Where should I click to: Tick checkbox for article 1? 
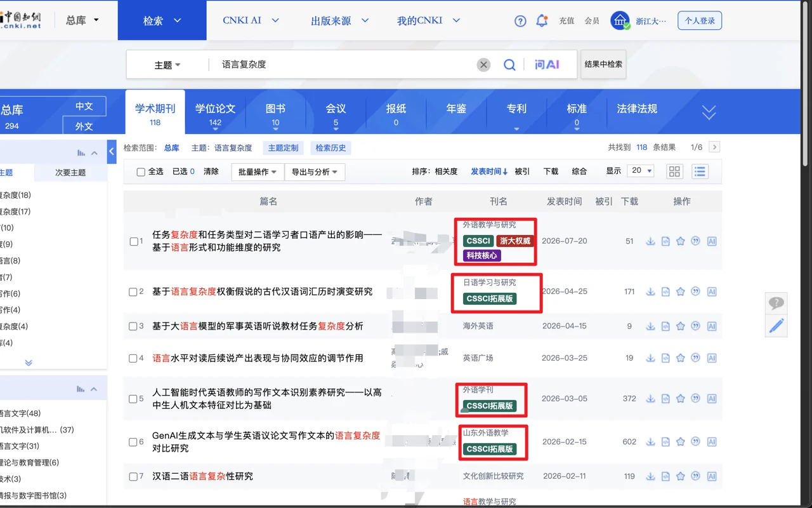tap(134, 241)
